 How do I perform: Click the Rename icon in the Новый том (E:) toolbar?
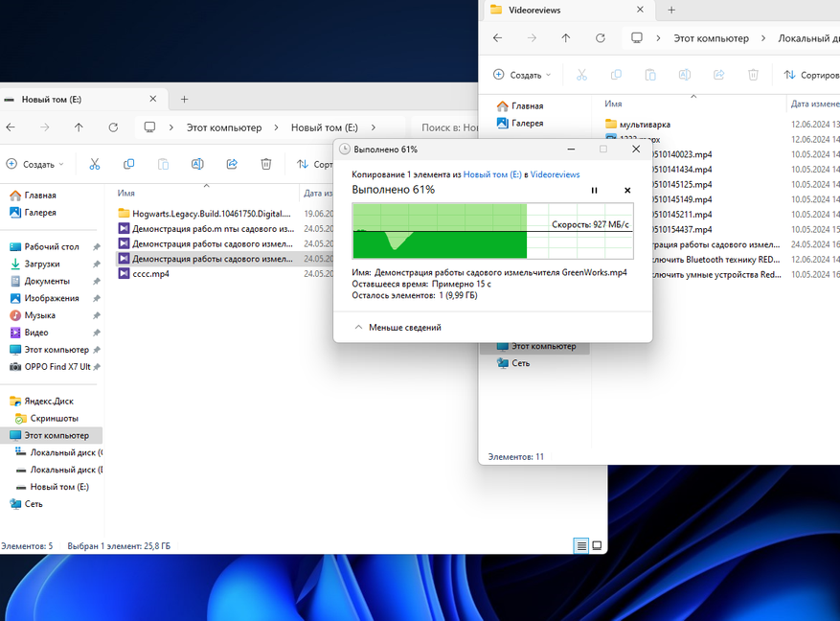pyautogui.click(x=197, y=164)
